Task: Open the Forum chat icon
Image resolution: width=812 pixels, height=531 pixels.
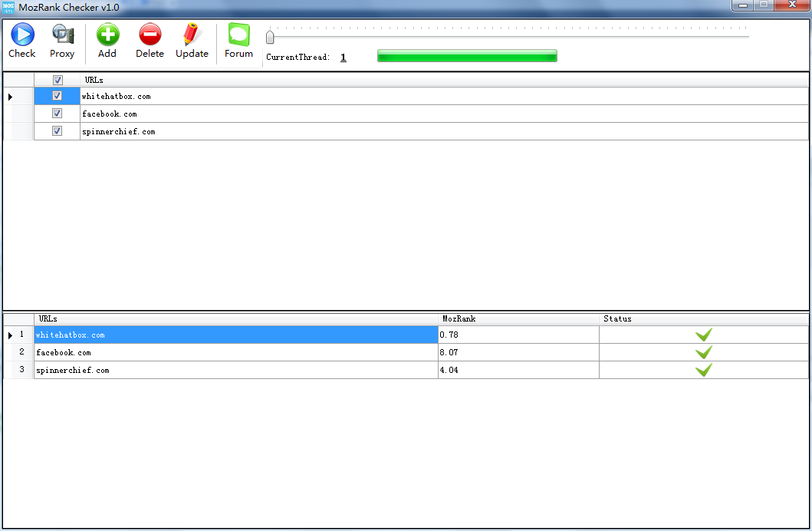Action: 238,35
